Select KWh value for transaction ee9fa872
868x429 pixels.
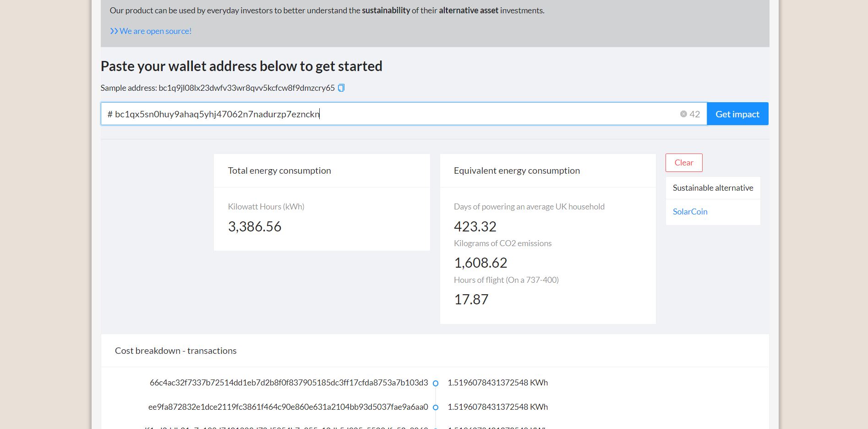click(497, 407)
